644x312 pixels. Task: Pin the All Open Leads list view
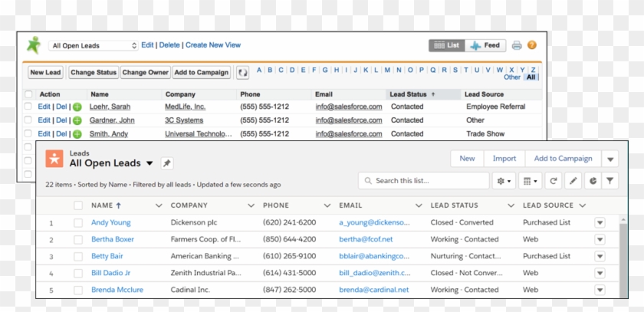(x=166, y=163)
